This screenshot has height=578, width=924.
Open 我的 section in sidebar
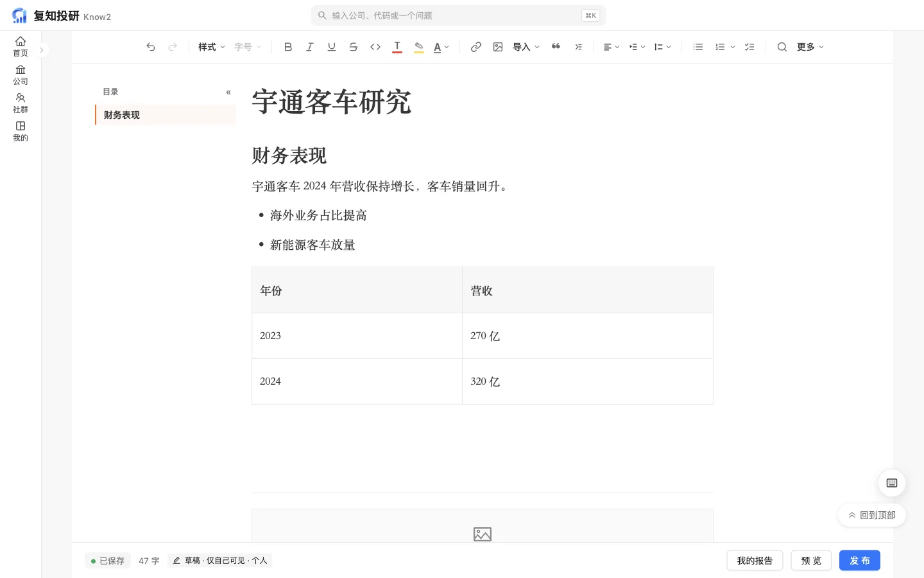(x=21, y=132)
